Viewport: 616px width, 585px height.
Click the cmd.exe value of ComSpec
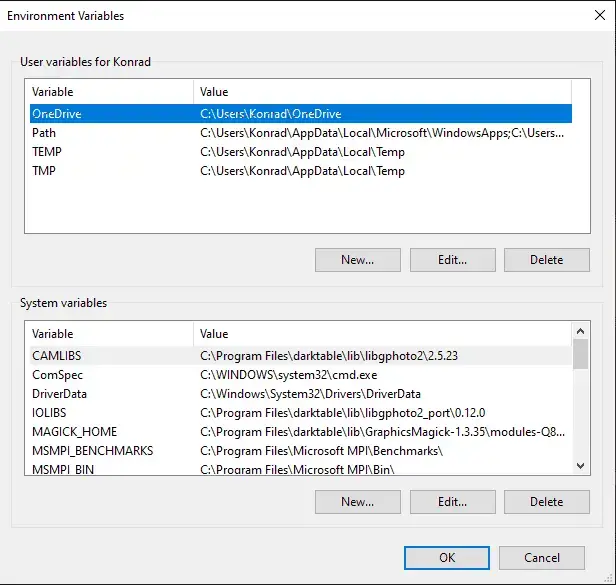coord(288,375)
